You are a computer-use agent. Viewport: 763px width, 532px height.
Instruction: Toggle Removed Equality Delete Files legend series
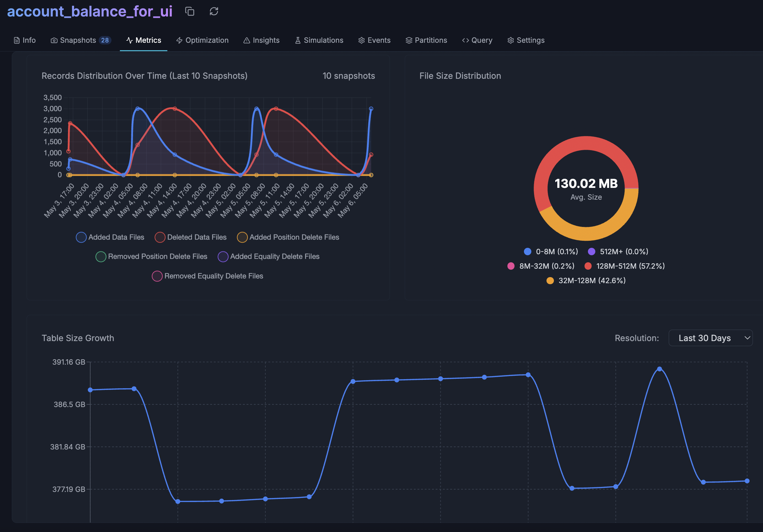[207, 276]
